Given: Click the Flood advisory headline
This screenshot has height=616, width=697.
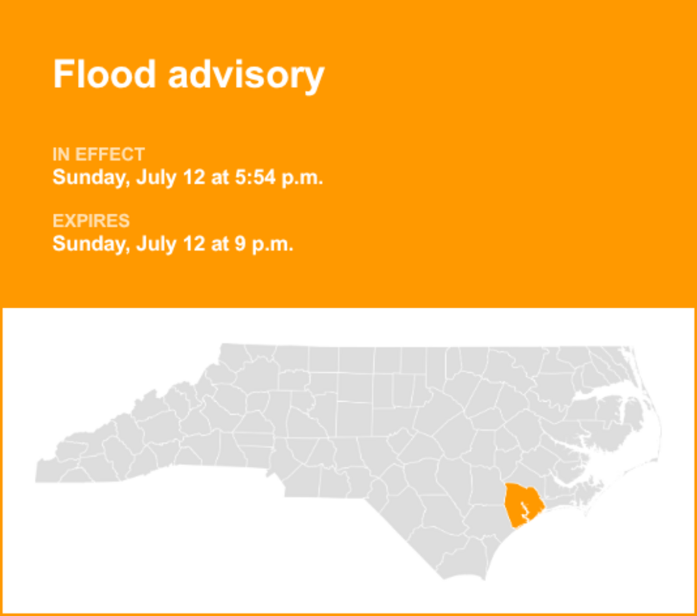Looking at the screenshot, I should coord(188,75).
